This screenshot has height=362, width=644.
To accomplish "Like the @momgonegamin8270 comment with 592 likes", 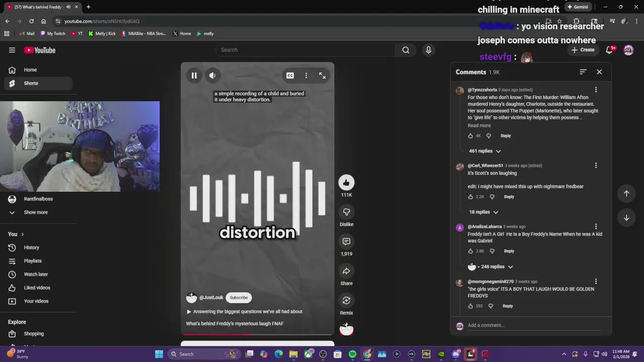I will [x=470, y=306].
